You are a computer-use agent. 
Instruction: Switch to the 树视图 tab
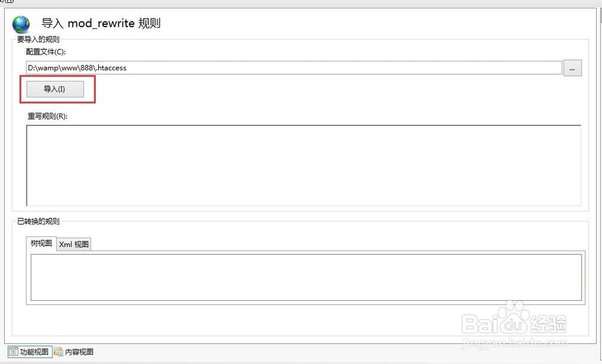pyautogui.click(x=42, y=244)
